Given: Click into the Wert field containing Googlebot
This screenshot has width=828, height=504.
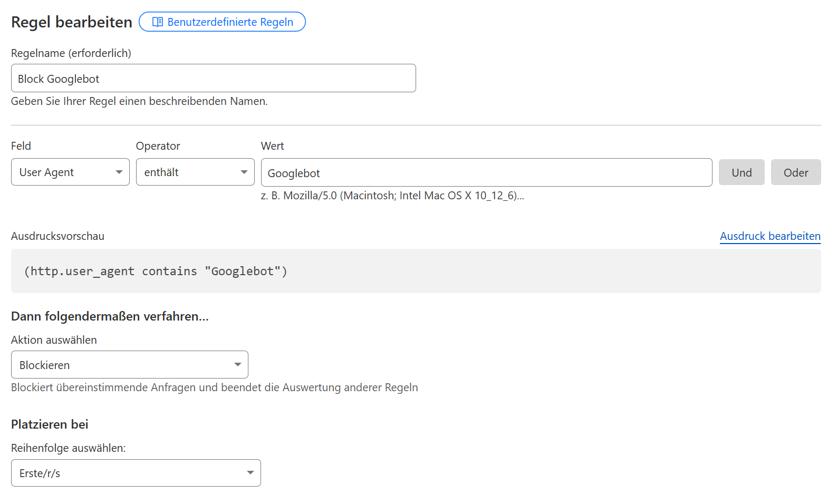Looking at the screenshot, I should pos(486,173).
